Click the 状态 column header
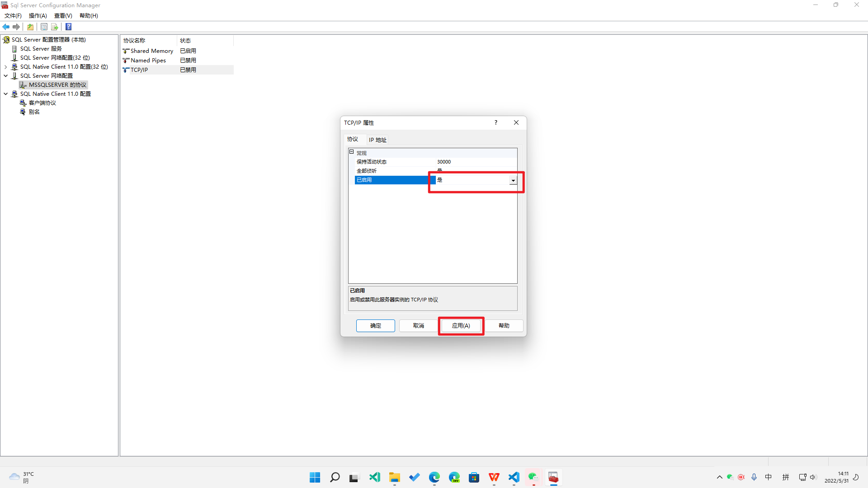868x488 pixels. [205, 41]
